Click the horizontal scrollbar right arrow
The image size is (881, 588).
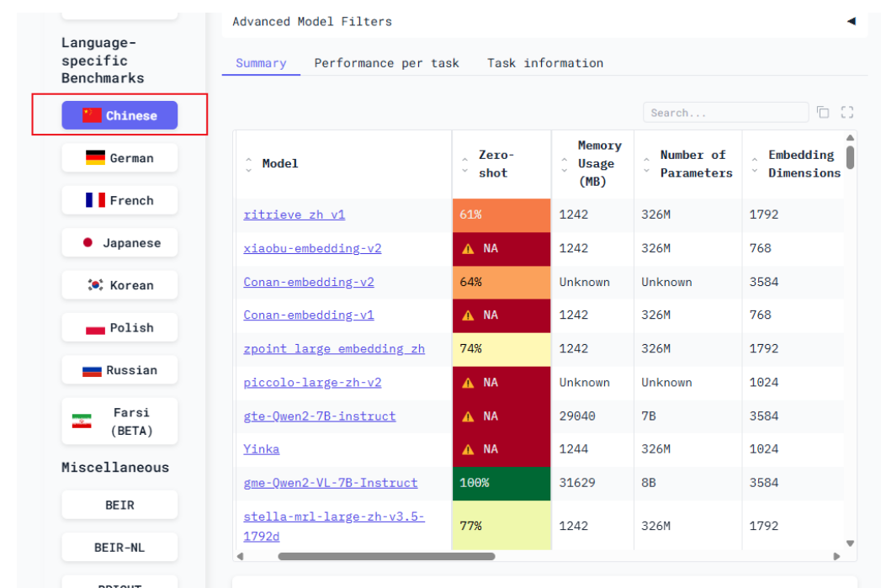coord(836,557)
